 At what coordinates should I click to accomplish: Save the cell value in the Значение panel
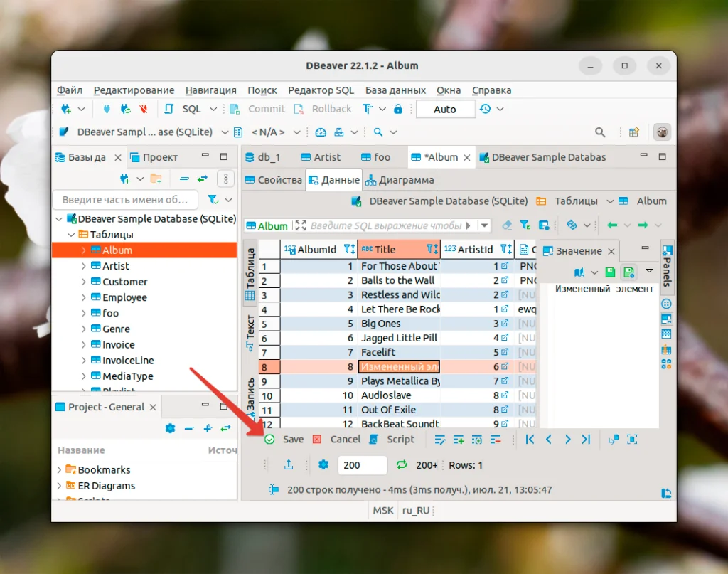(609, 272)
